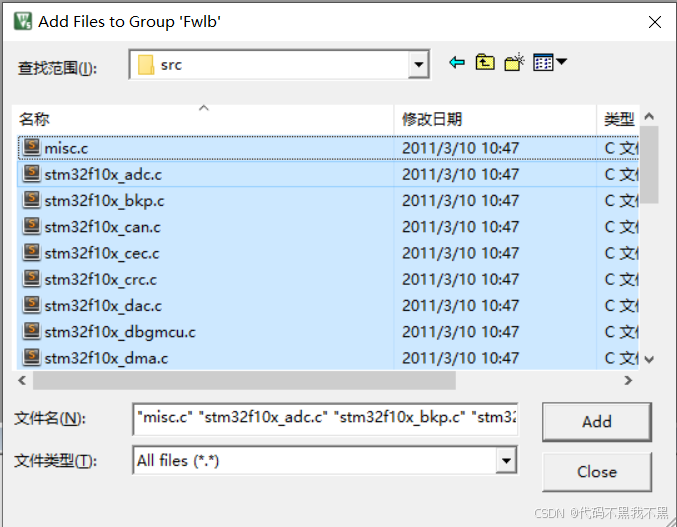Click the horizontal scrollbar thumb
This screenshot has height=527, width=677.
coord(244,380)
